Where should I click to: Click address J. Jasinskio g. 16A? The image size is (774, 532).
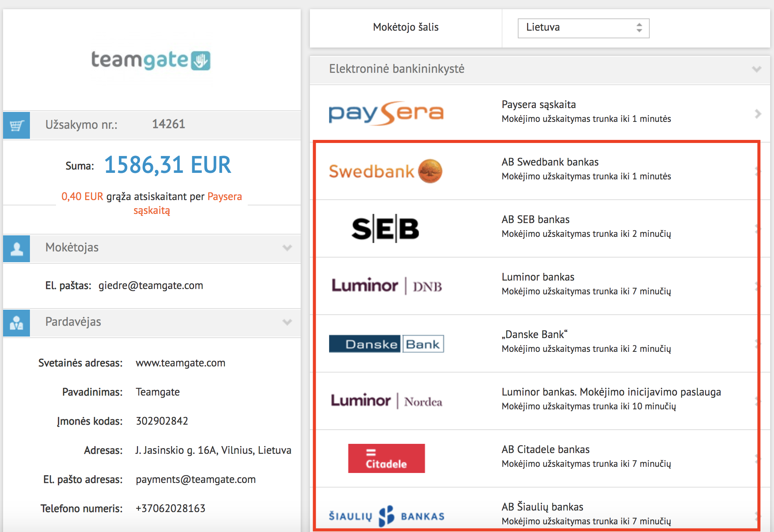(x=213, y=450)
